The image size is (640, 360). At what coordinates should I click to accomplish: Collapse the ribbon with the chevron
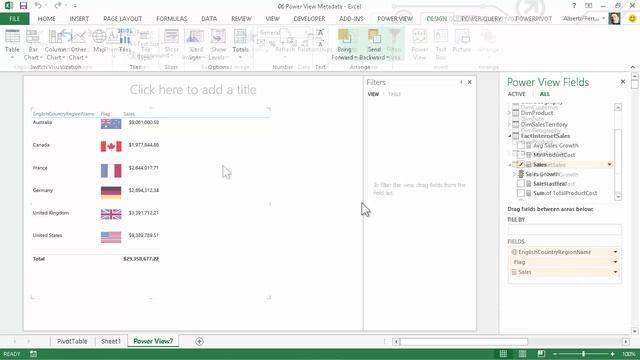coord(633,67)
